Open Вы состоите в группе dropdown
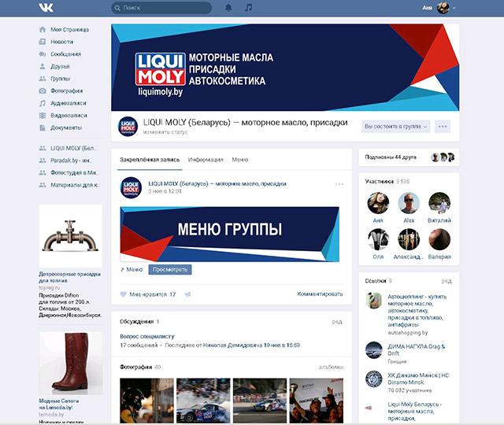This screenshot has height=425, width=504. [396, 127]
